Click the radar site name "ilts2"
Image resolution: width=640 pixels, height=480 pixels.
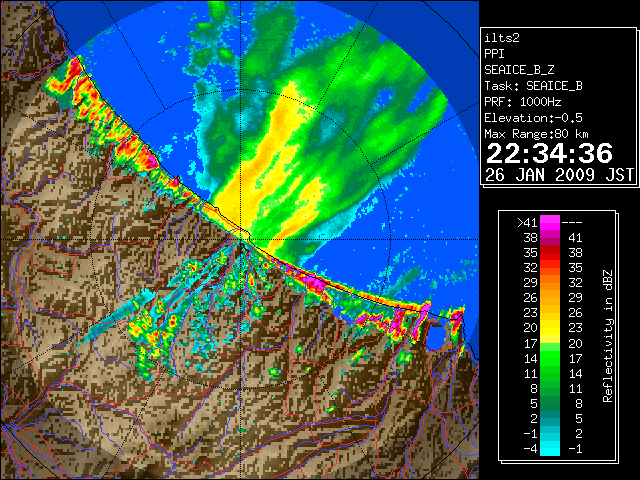[x=502, y=38]
